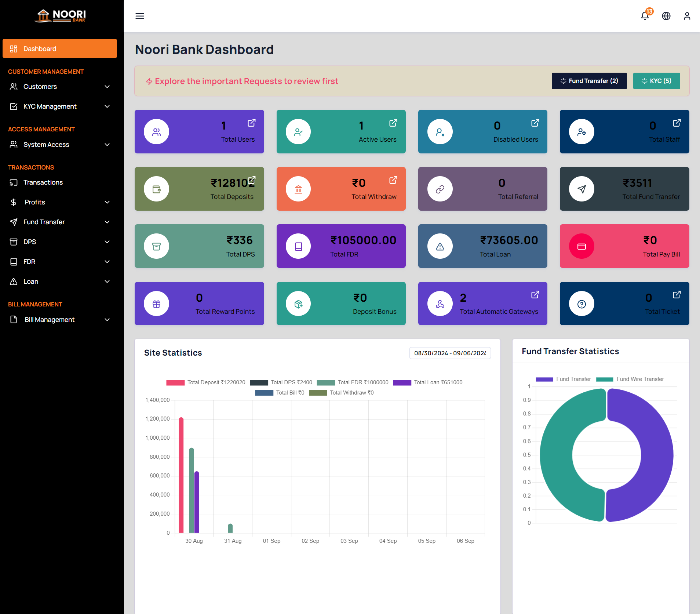Expand the Customers menu
Image resolution: width=700 pixels, height=614 pixels.
(x=59, y=87)
